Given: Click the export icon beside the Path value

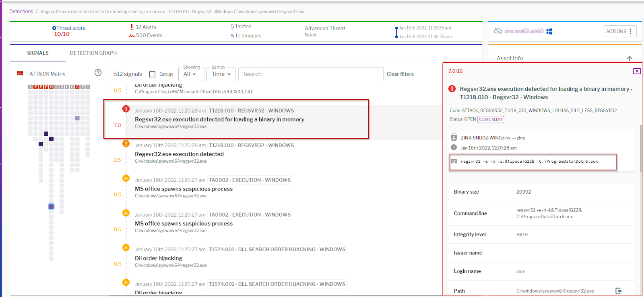Looking at the screenshot, I should pyautogui.click(x=619, y=291).
